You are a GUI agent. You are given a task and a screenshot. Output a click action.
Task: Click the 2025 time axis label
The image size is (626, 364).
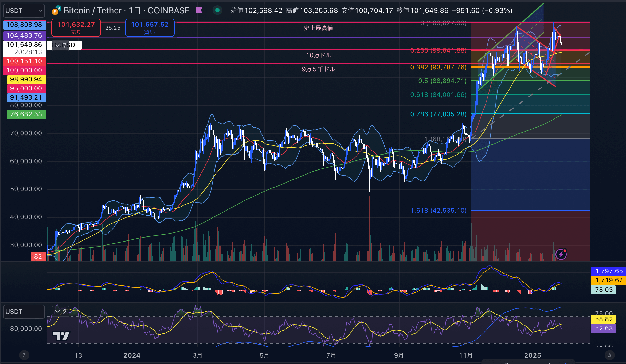click(533, 355)
